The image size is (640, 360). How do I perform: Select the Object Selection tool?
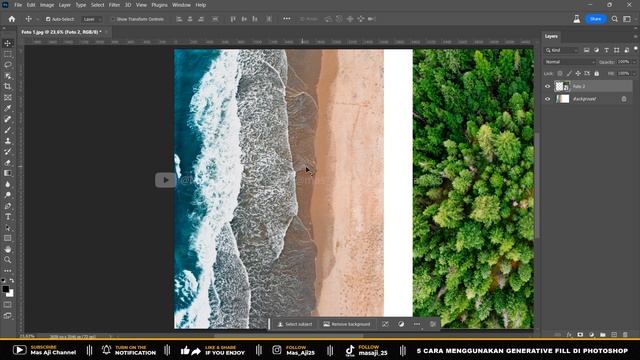[8, 76]
